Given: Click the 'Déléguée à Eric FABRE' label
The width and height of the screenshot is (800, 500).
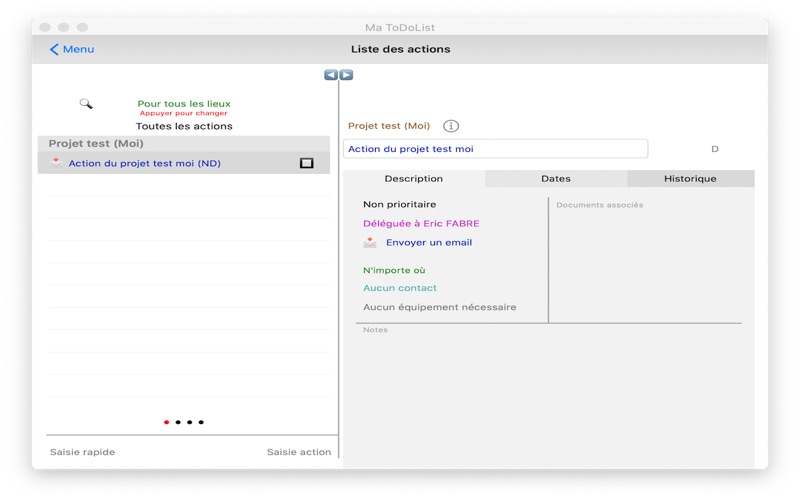Looking at the screenshot, I should pyautogui.click(x=421, y=224).
